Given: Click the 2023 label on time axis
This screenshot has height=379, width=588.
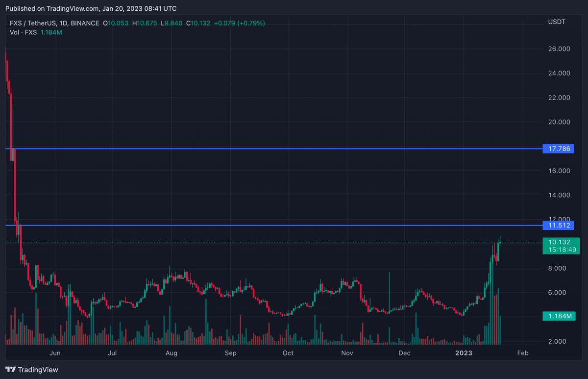Looking at the screenshot, I should (x=463, y=353).
